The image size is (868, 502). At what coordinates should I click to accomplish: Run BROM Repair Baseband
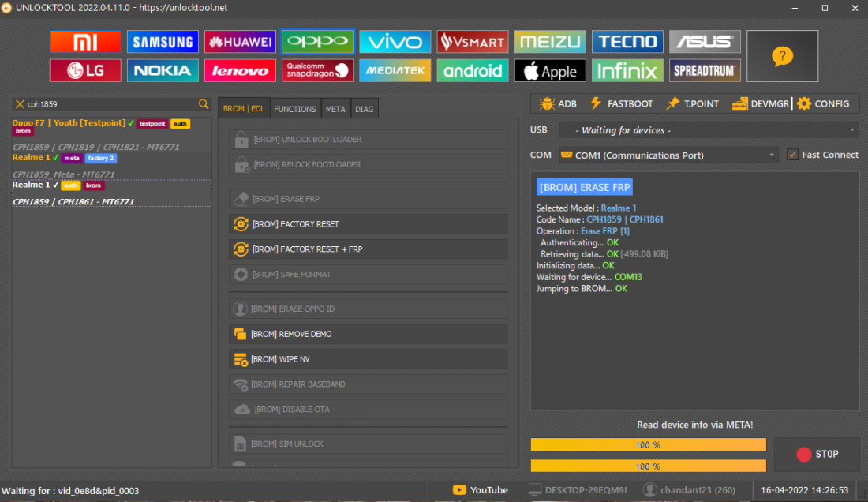(369, 384)
